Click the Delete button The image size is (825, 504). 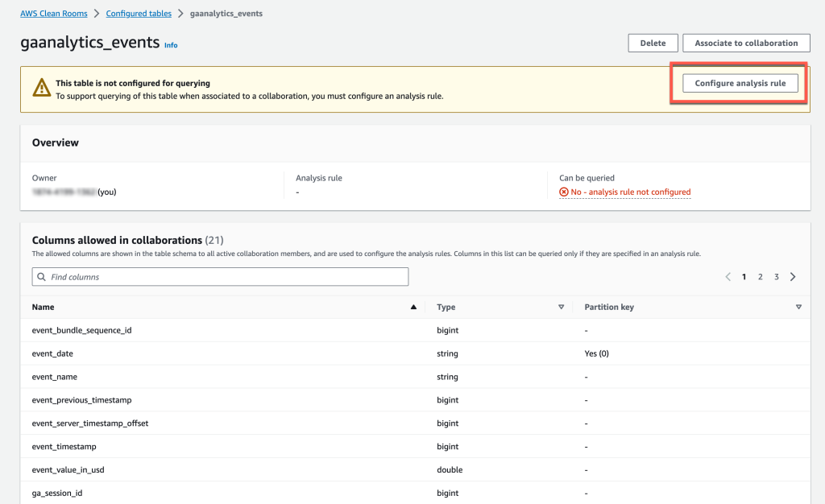tap(653, 43)
